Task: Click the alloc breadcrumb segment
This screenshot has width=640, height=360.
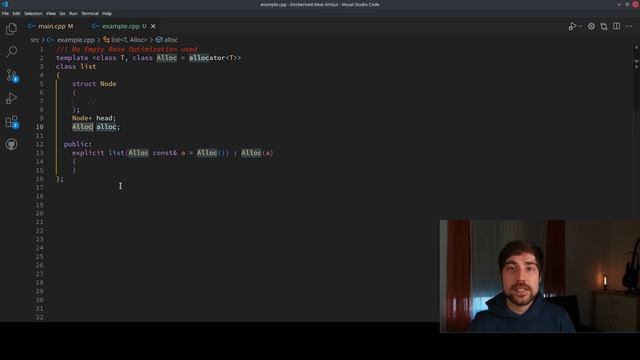Action: click(171, 40)
